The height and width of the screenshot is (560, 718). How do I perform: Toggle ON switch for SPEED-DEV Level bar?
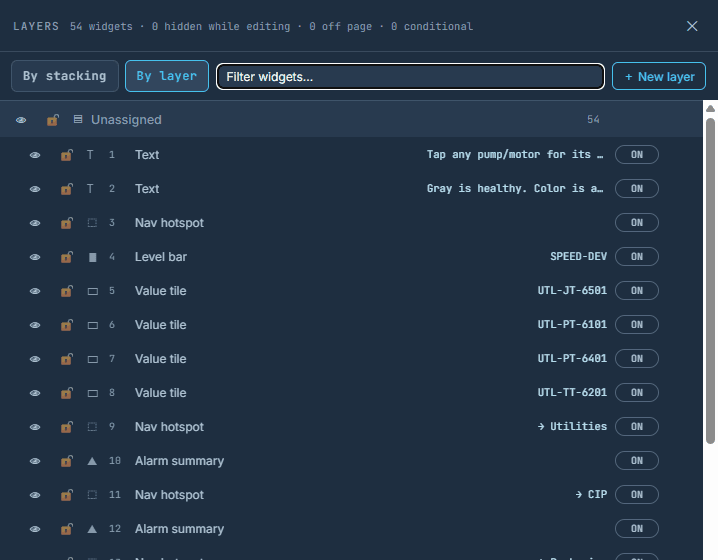pos(636,256)
